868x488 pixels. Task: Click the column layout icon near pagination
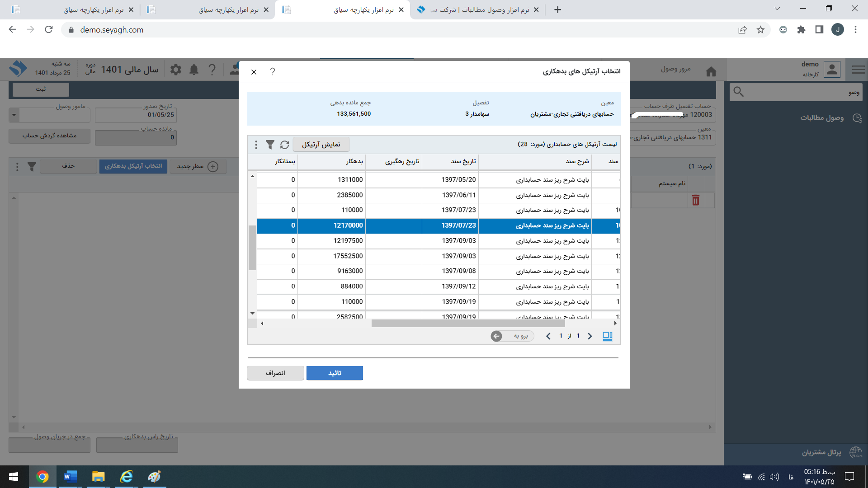[x=608, y=336]
